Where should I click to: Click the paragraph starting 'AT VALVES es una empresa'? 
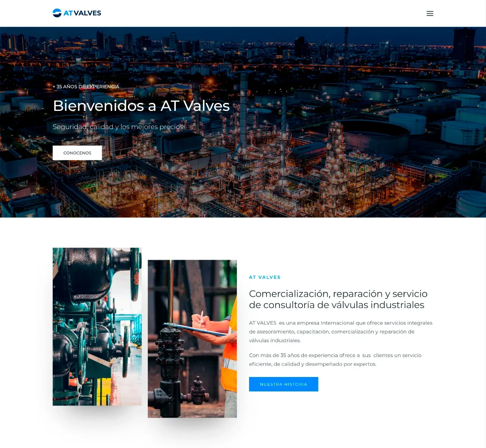point(341,331)
